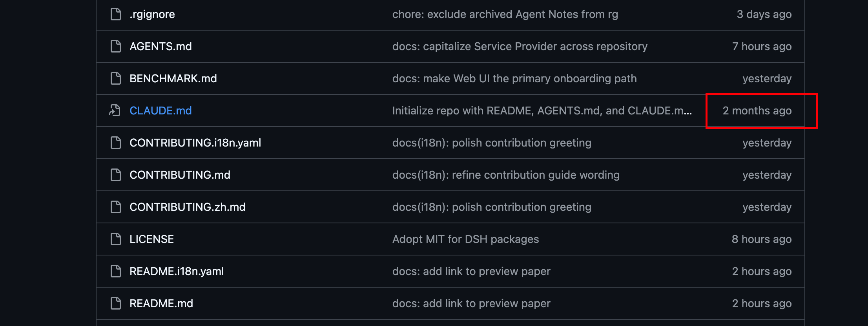This screenshot has height=326, width=868.
Task: Click the '2 months ago' timestamp
Action: [x=757, y=110]
